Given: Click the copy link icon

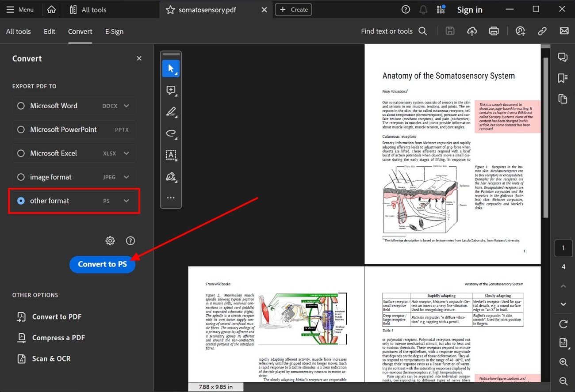Looking at the screenshot, I should click(x=542, y=31).
